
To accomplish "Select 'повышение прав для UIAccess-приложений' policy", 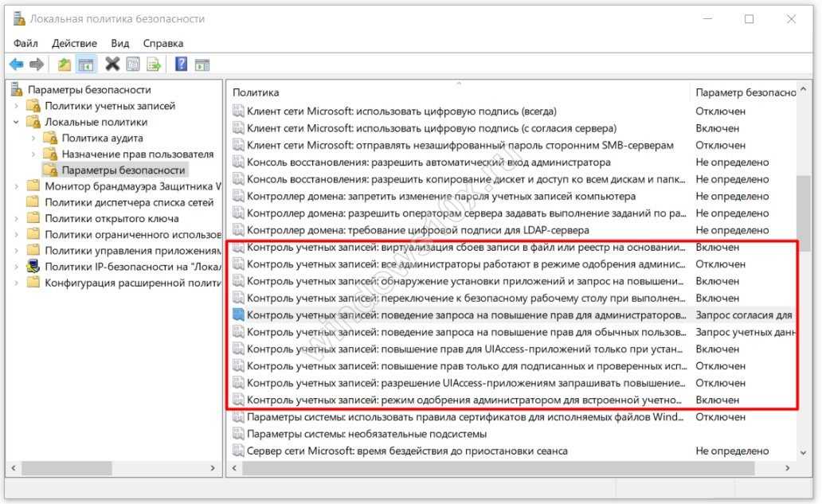I will (466, 349).
